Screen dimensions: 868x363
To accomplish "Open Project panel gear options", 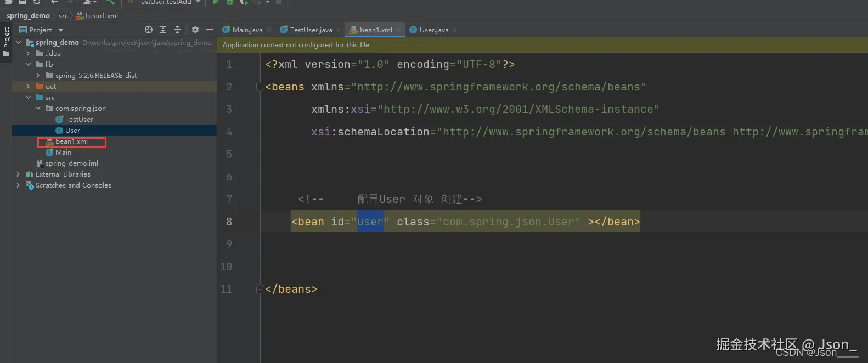I will point(195,30).
